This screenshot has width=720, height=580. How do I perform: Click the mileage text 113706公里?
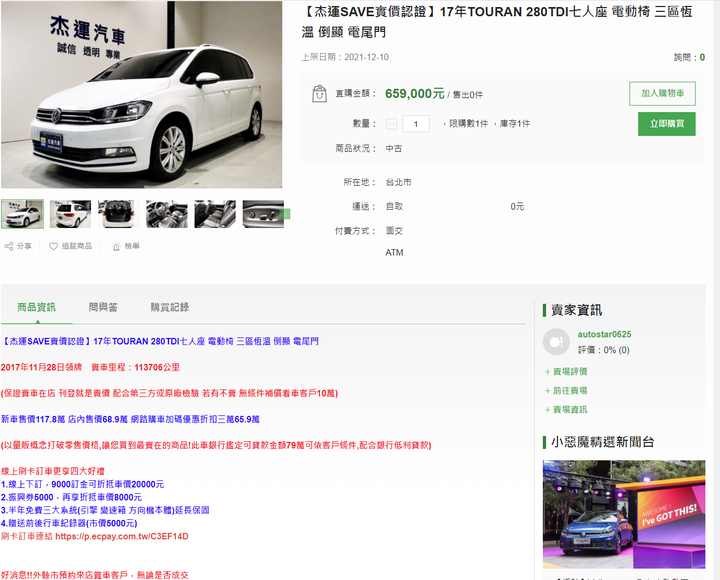click(157, 367)
